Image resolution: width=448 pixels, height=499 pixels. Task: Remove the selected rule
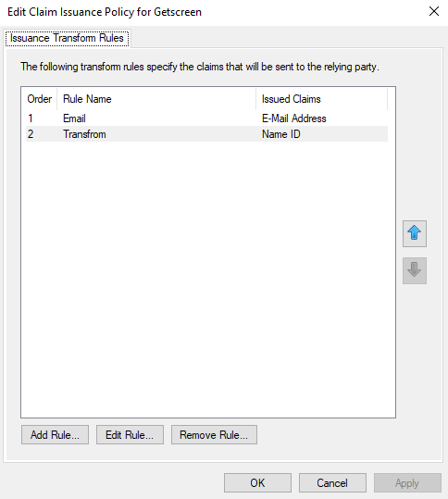click(x=214, y=435)
